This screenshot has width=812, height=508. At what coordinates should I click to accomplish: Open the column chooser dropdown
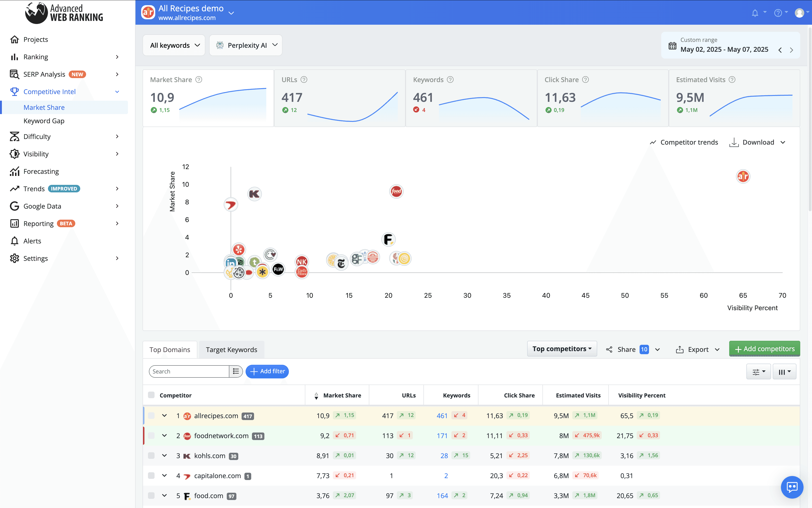(x=784, y=372)
